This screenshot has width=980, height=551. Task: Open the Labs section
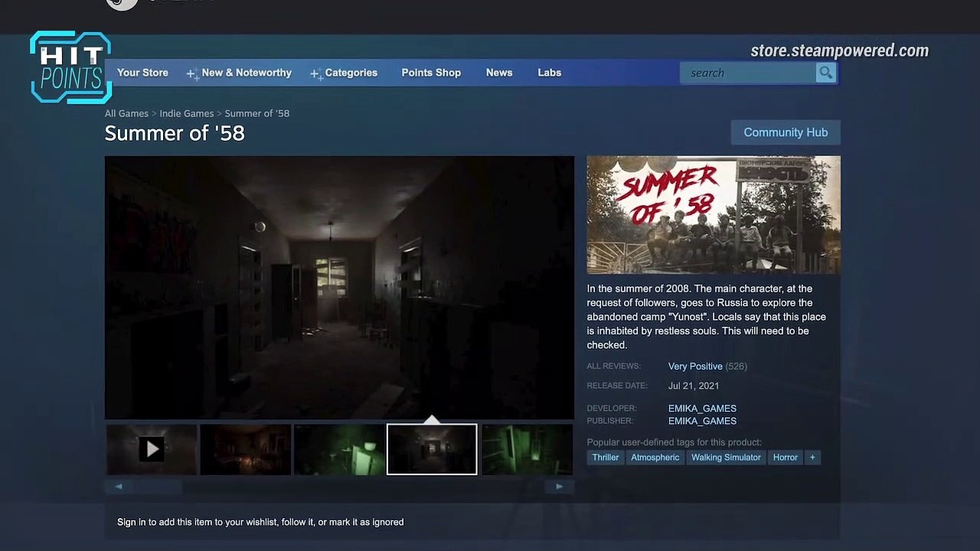pyautogui.click(x=550, y=73)
